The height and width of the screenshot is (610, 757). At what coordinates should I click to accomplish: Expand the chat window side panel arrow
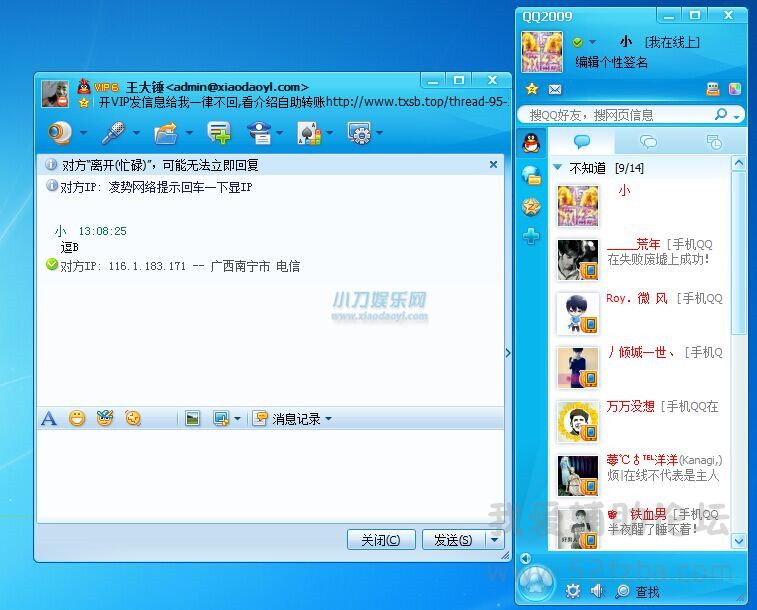(508, 353)
